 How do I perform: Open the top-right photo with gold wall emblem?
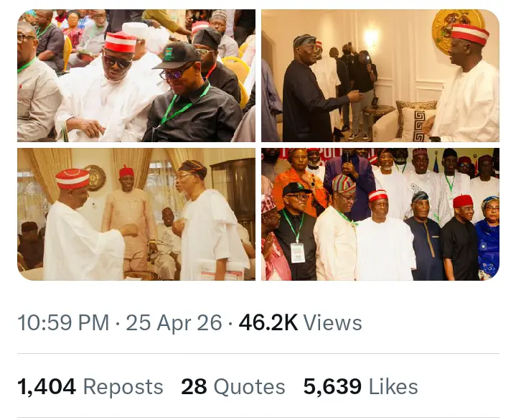pyautogui.click(x=380, y=75)
